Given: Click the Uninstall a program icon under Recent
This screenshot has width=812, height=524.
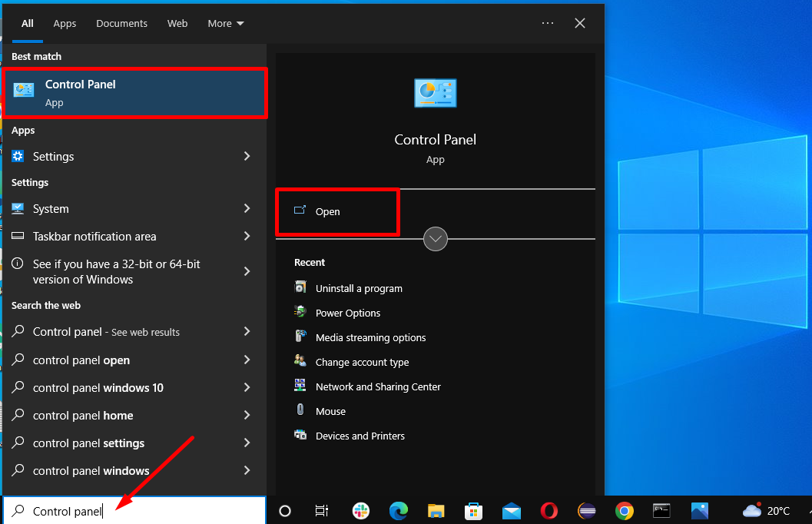Looking at the screenshot, I should coord(300,287).
